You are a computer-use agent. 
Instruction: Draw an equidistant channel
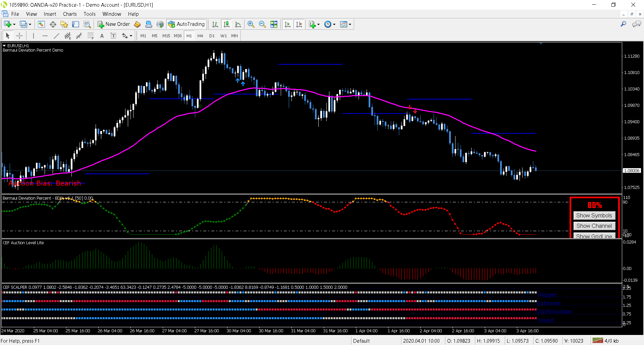tap(68, 36)
